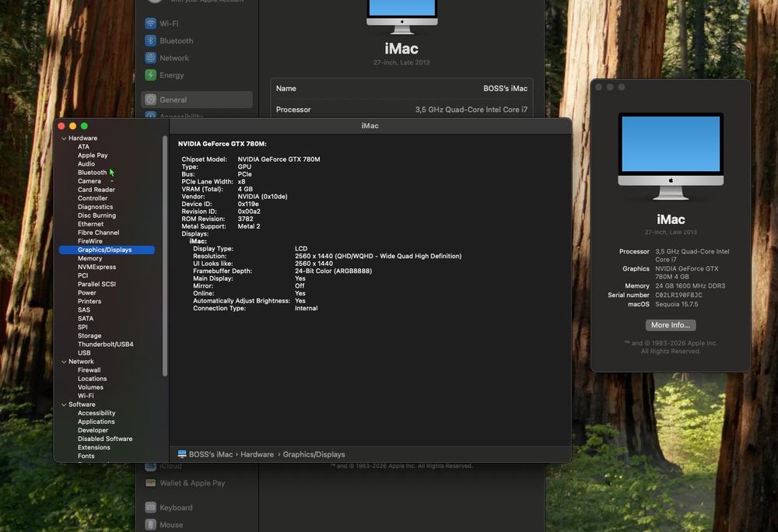Select Power in Hardware list
This screenshot has width=778, height=532.
click(87, 292)
